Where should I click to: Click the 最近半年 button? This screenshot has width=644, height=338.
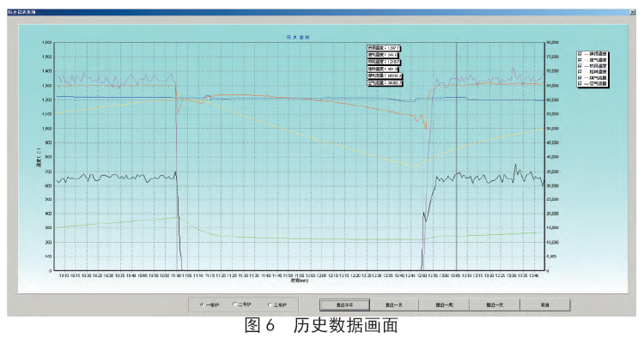(344, 305)
